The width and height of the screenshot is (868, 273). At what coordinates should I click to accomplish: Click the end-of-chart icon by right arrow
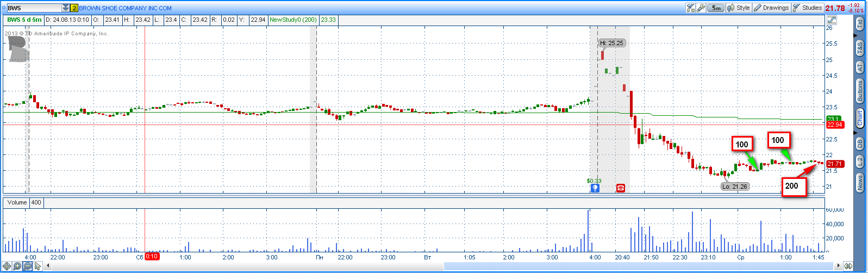click(x=848, y=266)
